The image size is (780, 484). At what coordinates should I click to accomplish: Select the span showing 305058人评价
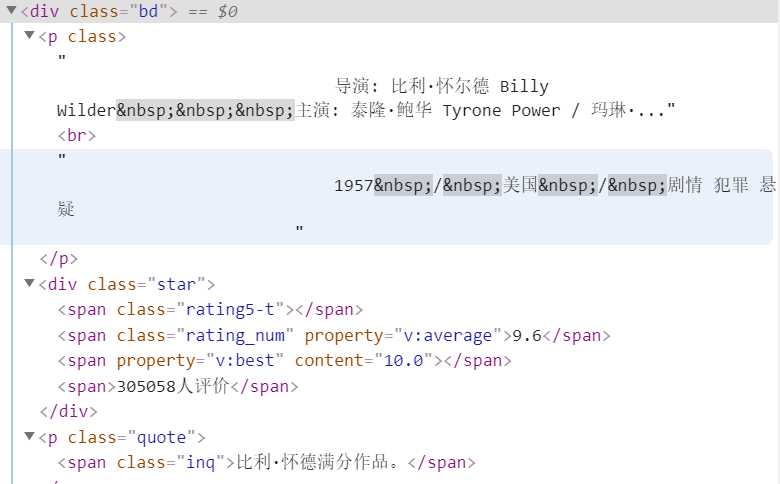point(178,386)
